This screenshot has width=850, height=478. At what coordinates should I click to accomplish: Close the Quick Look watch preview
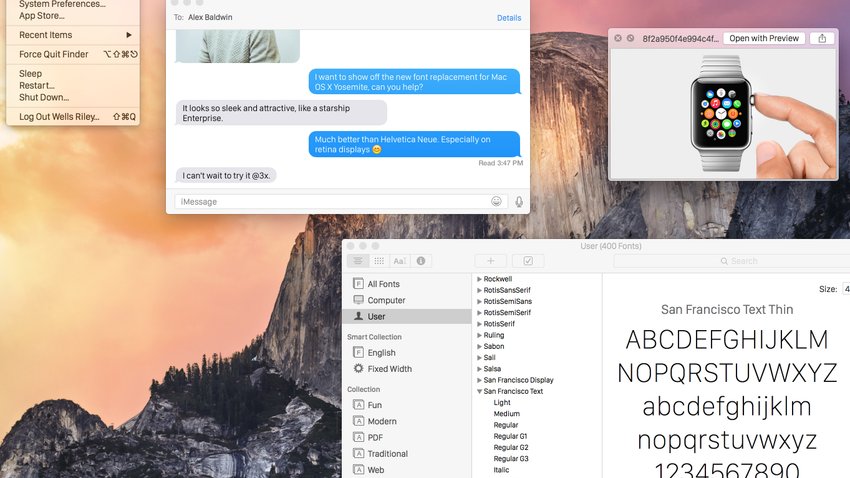pyautogui.click(x=617, y=38)
